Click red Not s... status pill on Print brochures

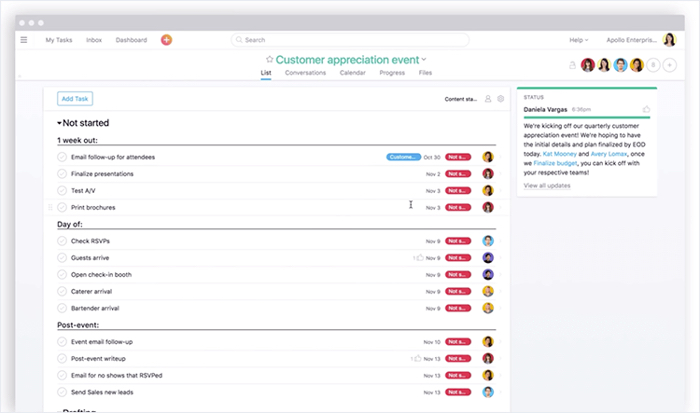pyautogui.click(x=458, y=207)
